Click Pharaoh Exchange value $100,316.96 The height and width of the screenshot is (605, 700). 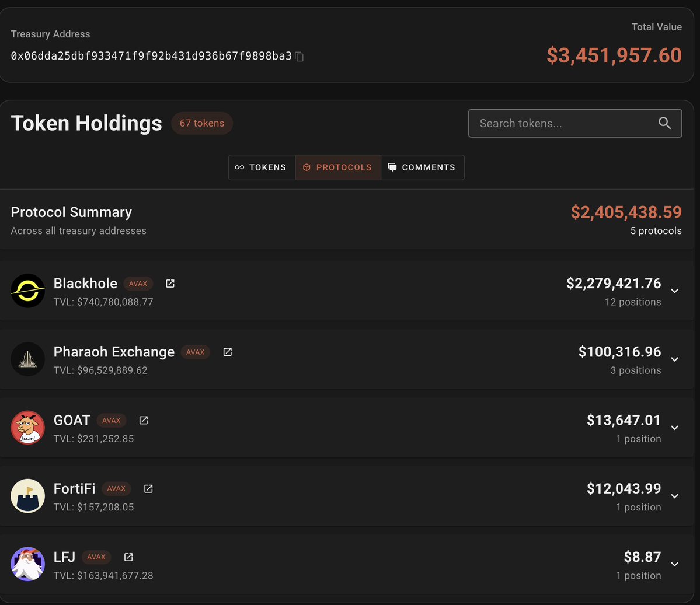(619, 352)
